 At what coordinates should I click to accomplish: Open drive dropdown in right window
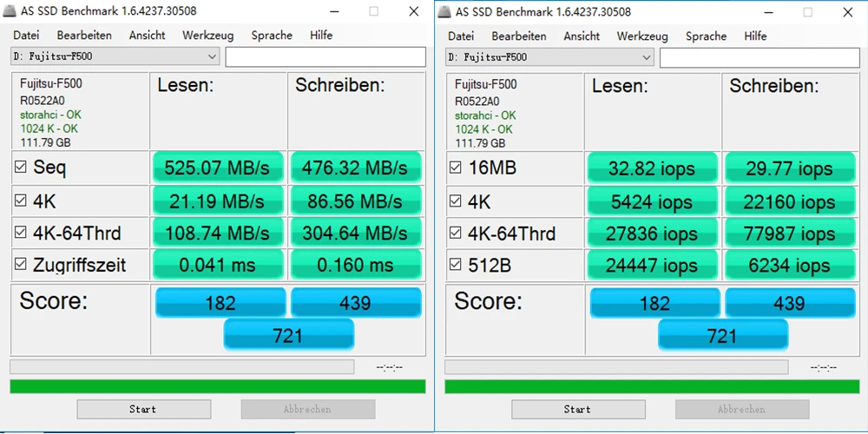[x=549, y=56]
